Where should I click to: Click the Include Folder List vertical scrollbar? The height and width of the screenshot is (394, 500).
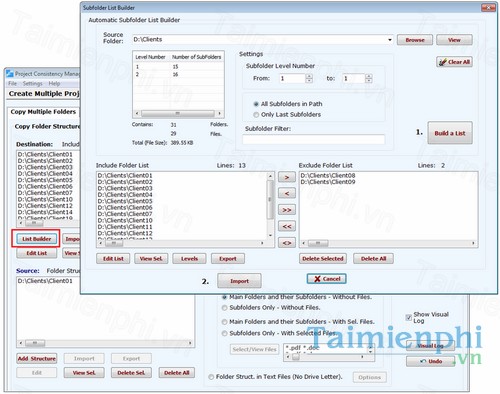point(270,206)
